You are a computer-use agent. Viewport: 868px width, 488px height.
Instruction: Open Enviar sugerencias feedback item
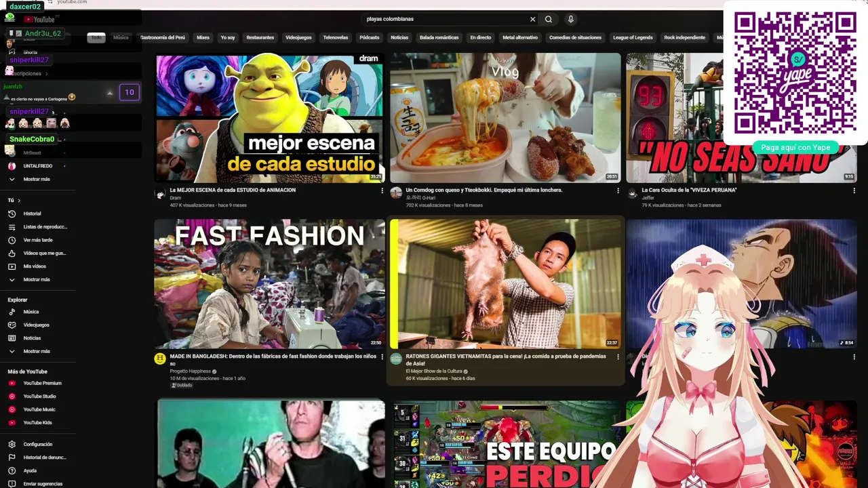[35, 484]
